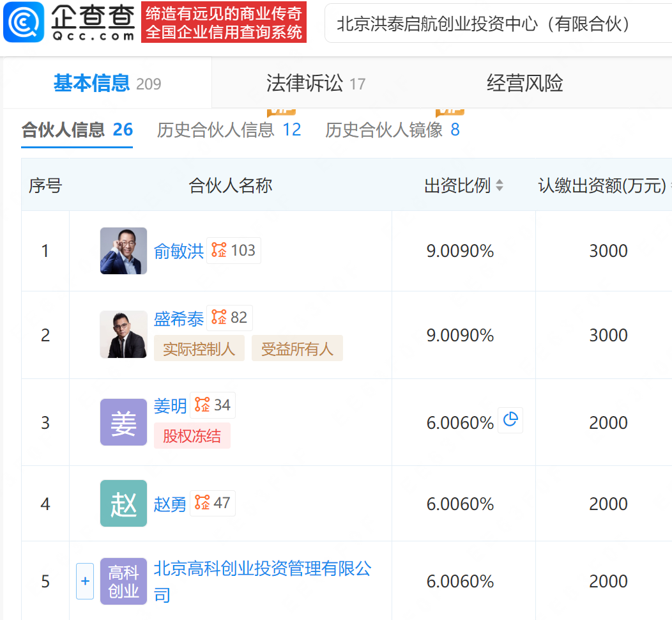Open 姜明's related-companies badge 34

tap(213, 405)
